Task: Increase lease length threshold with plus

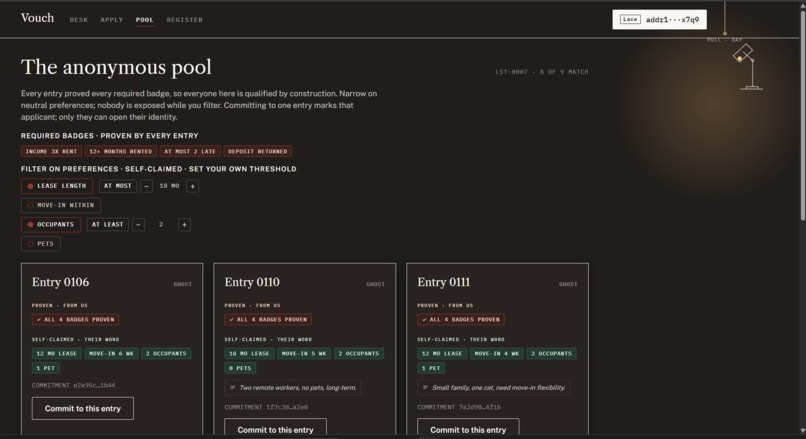Action: click(193, 186)
